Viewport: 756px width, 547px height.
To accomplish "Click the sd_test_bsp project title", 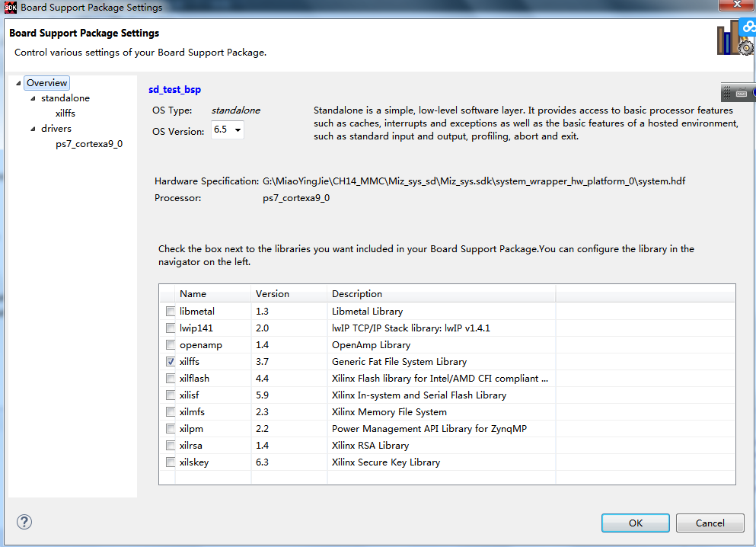I will (174, 90).
